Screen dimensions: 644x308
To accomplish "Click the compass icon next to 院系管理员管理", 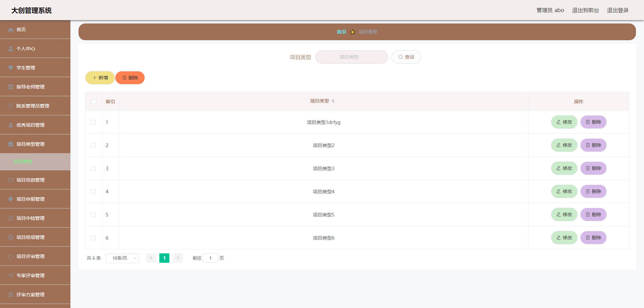I will pos(11,106).
